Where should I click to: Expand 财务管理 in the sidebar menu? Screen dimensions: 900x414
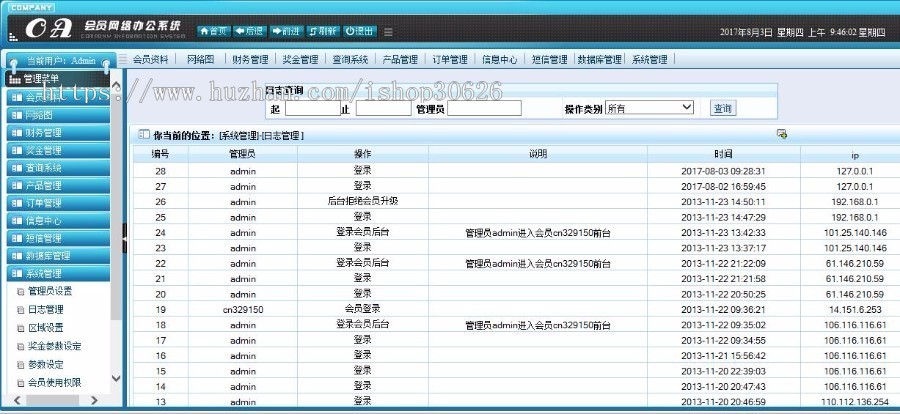pyautogui.click(x=58, y=133)
